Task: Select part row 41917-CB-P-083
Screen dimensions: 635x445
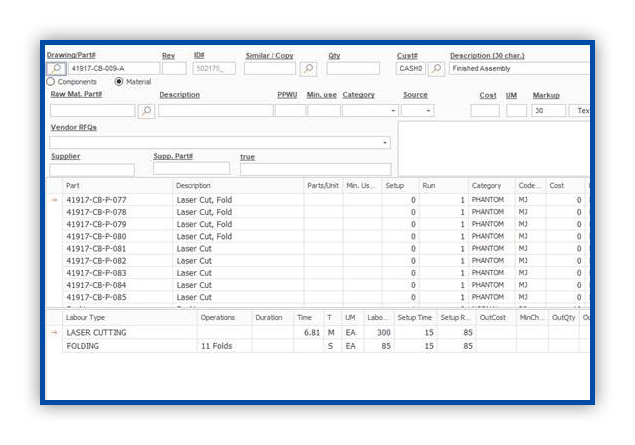Action: tap(318, 273)
